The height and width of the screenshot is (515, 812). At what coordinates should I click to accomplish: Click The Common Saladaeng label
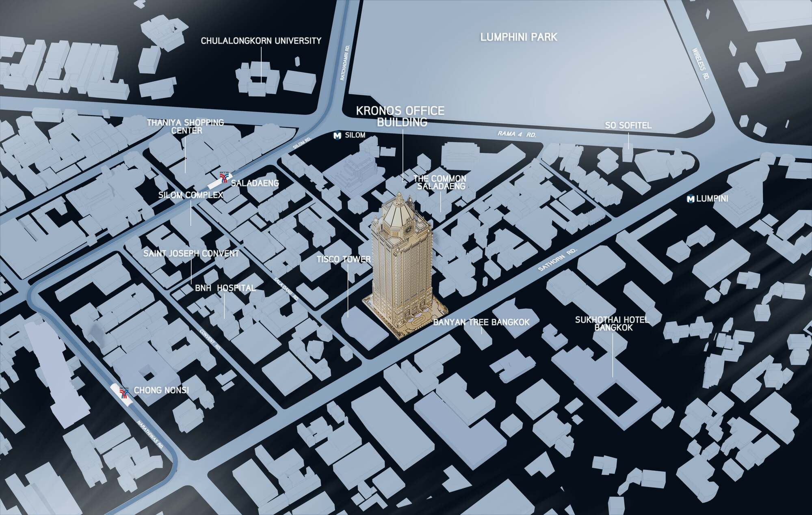[439, 182]
